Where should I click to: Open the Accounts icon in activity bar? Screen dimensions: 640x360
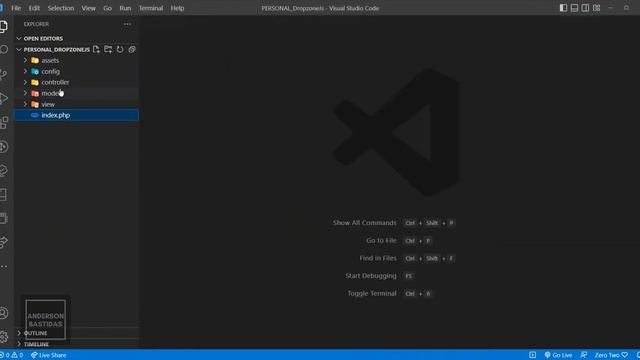4,313
